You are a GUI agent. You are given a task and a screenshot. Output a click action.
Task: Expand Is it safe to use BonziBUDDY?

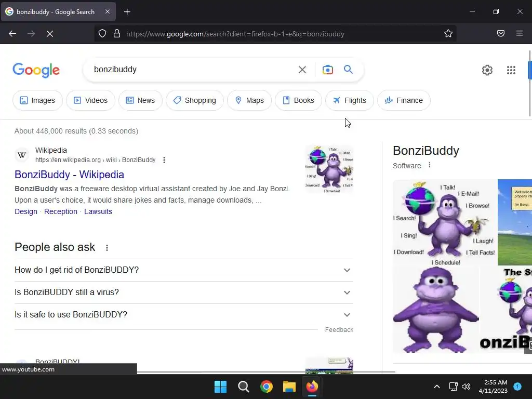(184, 315)
